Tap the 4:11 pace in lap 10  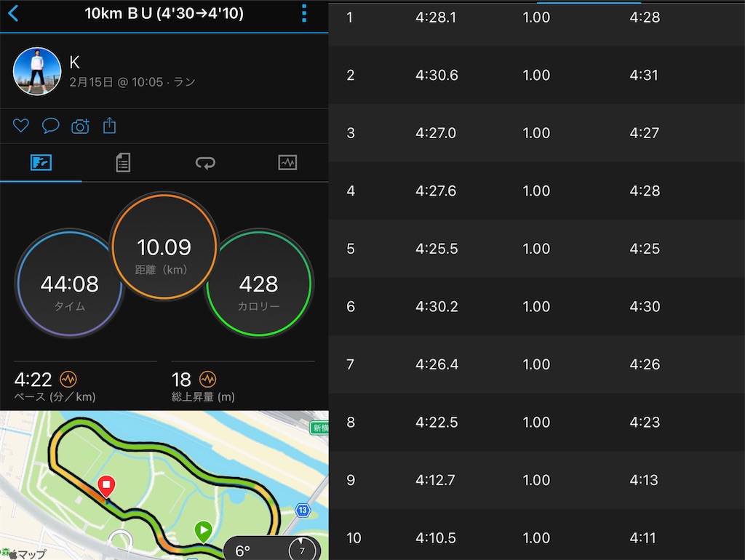(643, 538)
